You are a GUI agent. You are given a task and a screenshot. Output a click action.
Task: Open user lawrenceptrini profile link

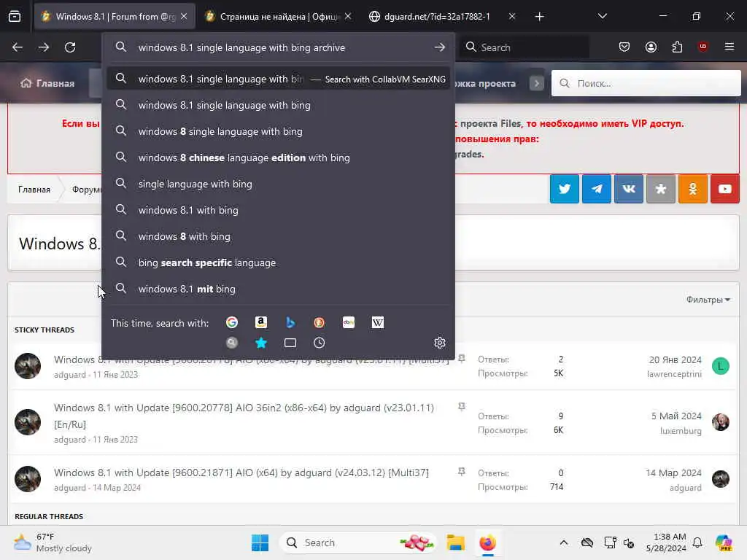click(x=674, y=374)
